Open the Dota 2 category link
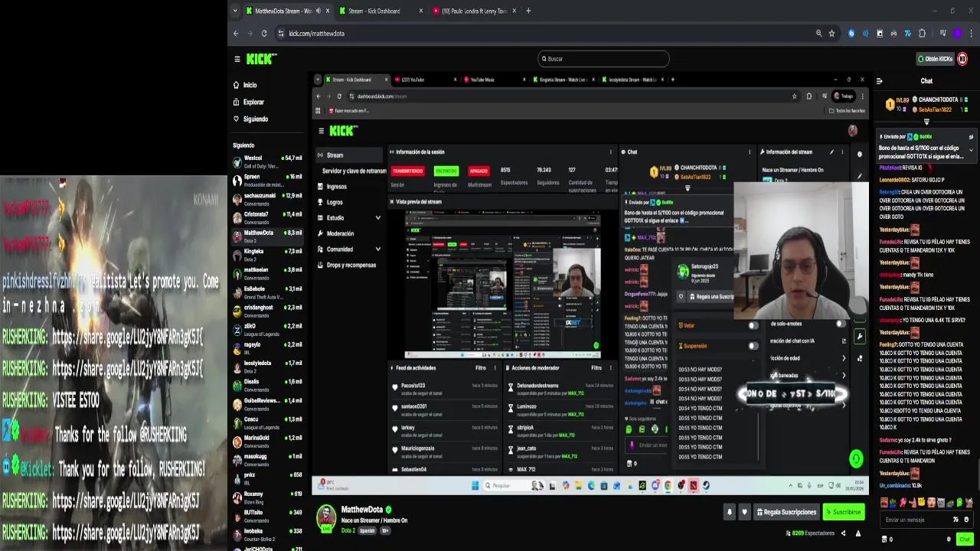 tap(348, 530)
